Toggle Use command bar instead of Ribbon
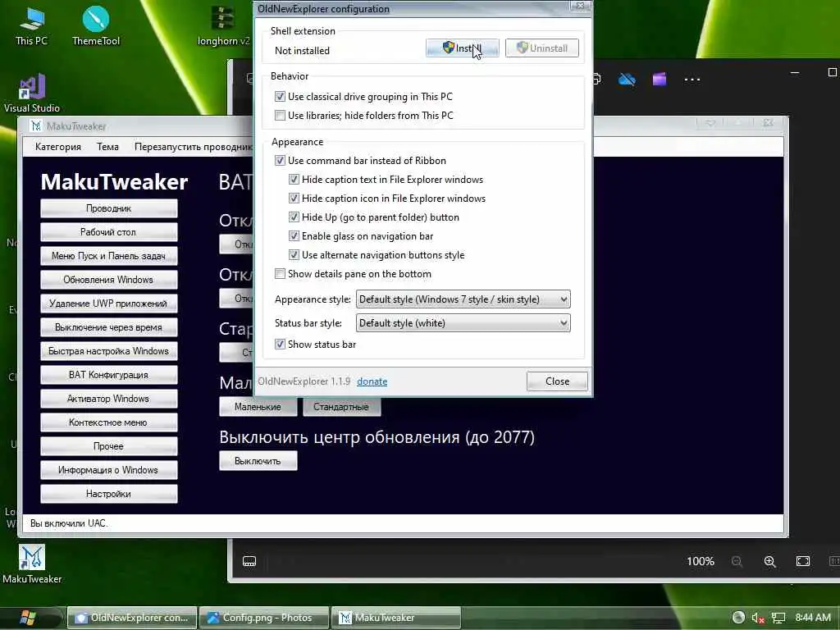Screen dimensions: 840x630 point(280,160)
